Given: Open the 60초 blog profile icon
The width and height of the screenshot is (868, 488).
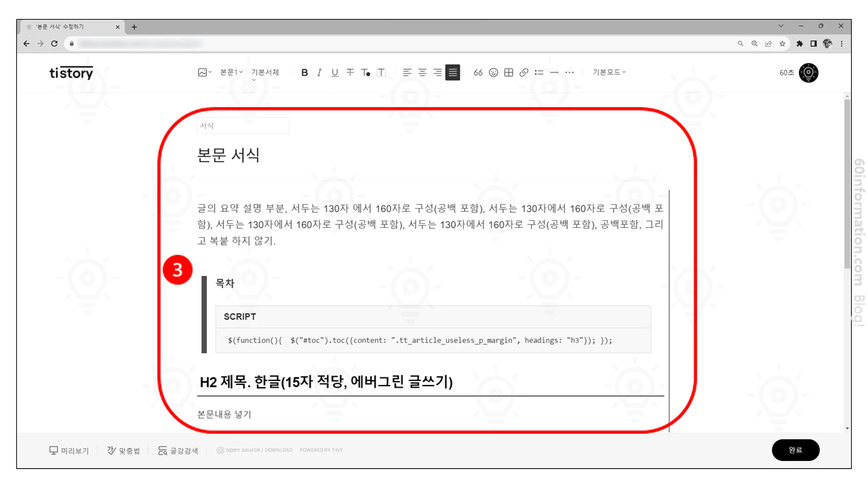Looking at the screenshot, I should 808,73.
